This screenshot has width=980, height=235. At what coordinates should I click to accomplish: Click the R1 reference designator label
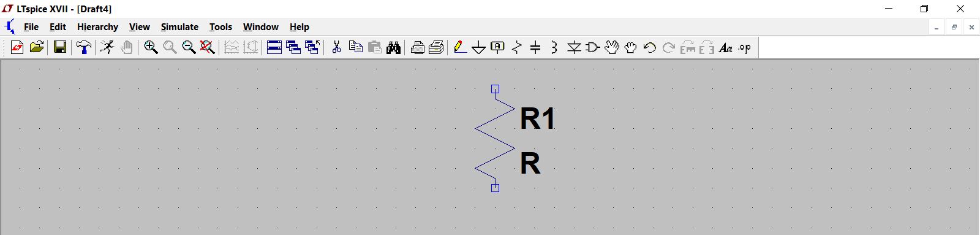pos(537,118)
